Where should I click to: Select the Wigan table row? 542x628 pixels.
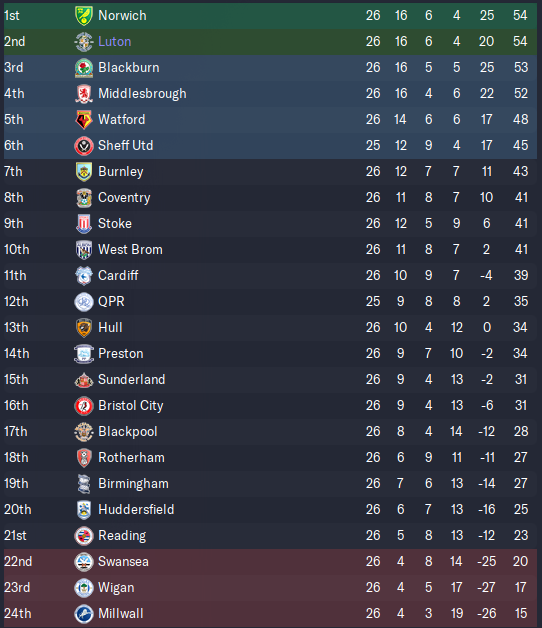coord(270,588)
